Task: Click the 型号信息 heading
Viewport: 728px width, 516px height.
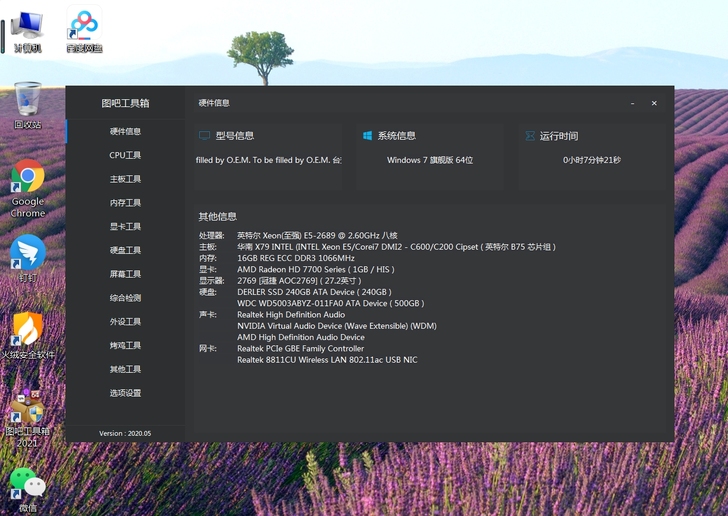Action: [234, 136]
